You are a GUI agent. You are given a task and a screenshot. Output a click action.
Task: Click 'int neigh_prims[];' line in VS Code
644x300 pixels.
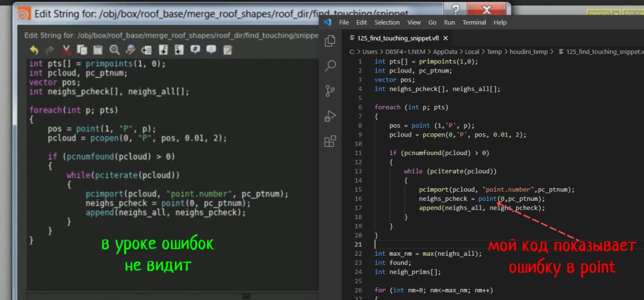408,272
